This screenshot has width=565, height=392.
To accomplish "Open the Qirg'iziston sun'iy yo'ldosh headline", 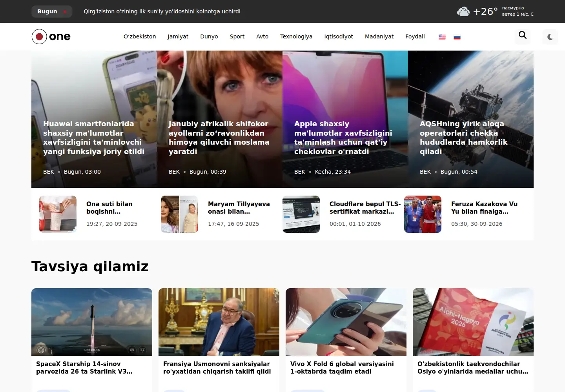I will point(162,11).
